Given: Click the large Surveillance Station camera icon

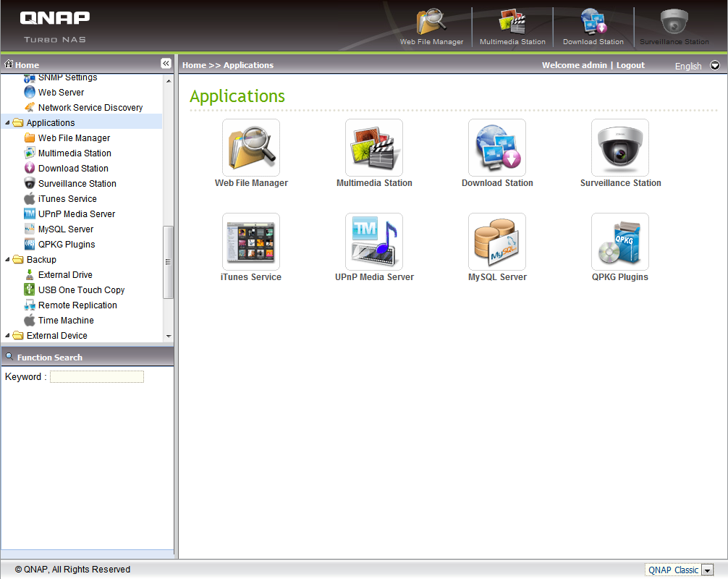Looking at the screenshot, I should coord(620,148).
